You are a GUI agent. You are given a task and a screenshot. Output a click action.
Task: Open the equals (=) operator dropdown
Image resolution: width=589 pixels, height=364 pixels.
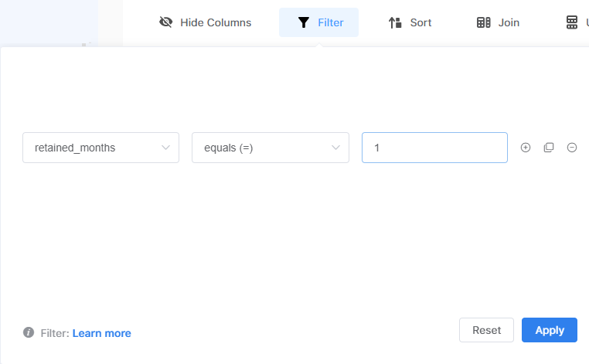click(x=261, y=148)
